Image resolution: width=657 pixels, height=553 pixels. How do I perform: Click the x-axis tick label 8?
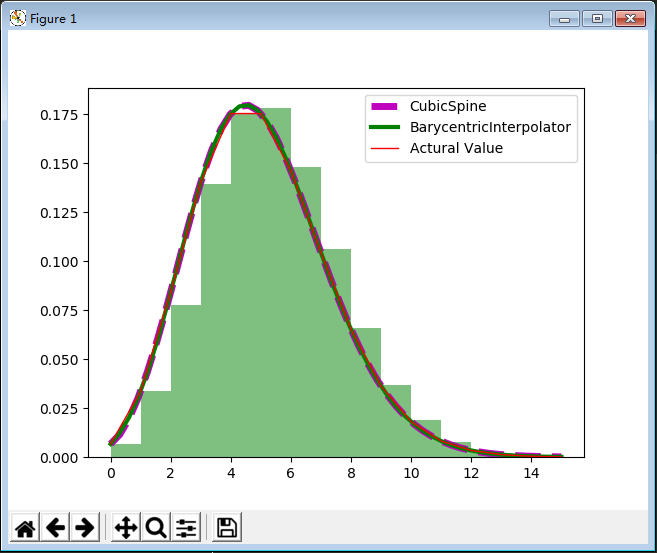(x=351, y=473)
